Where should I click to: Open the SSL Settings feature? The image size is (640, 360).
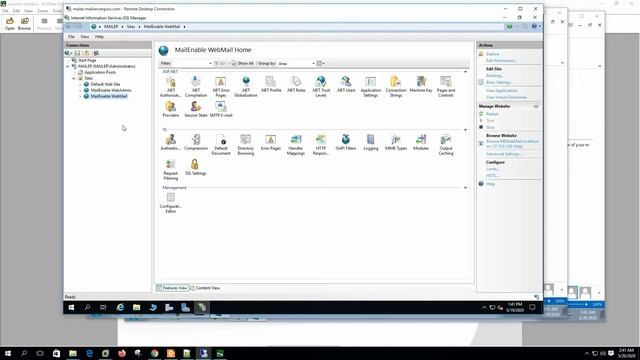[196, 167]
